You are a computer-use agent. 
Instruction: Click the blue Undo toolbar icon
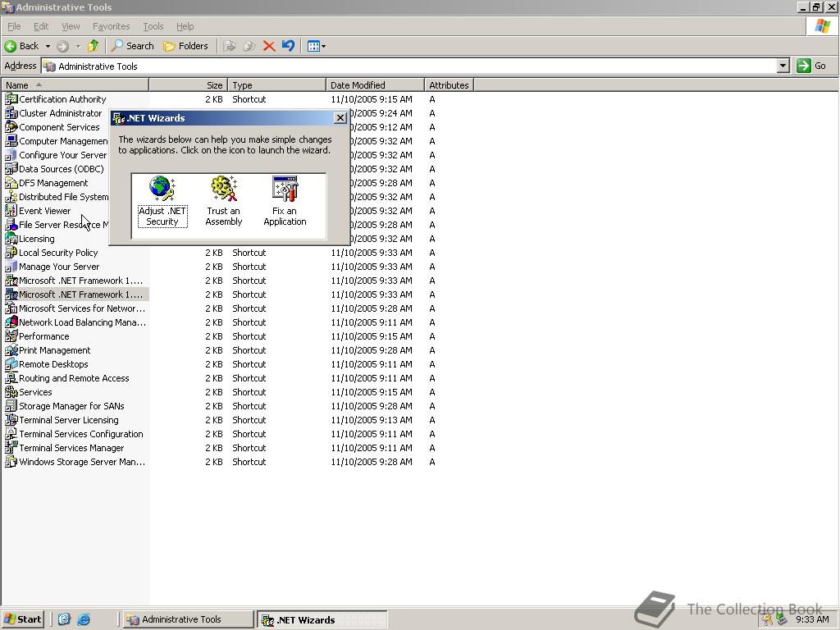click(x=288, y=46)
